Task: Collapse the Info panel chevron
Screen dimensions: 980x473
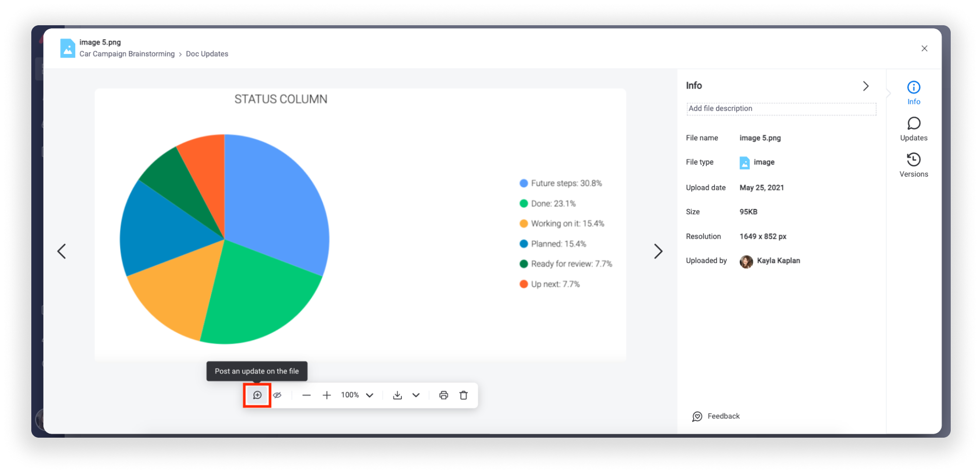Action: pyautogui.click(x=865, y=86)
